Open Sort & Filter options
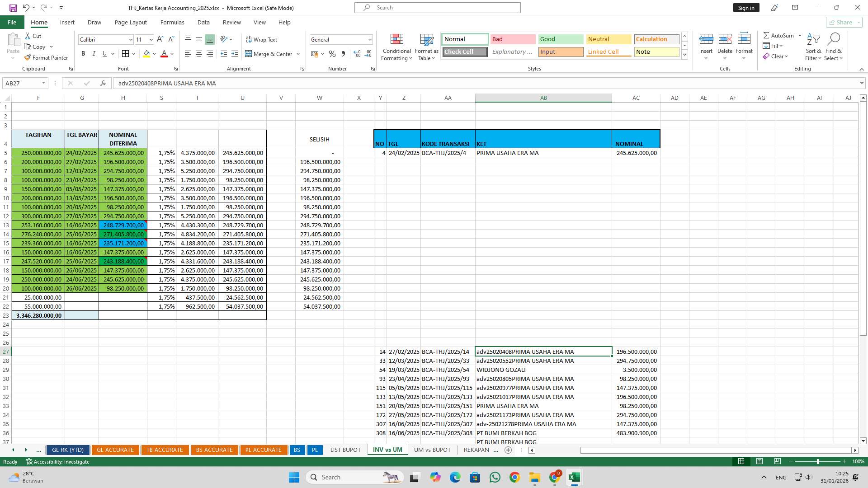The height and width of the screenshot is (488, 868). coord(813,47)
